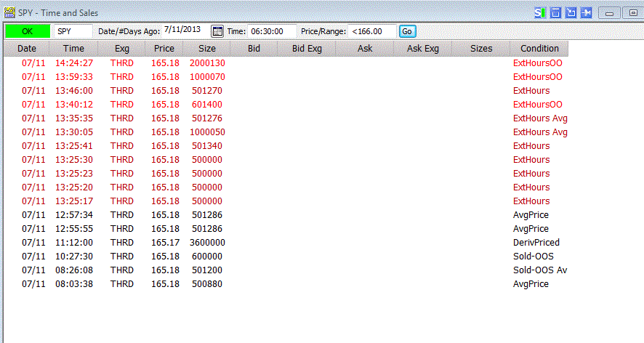Select the size value 2000130
This screenshot has height=343, width=644.
[207, 62]
